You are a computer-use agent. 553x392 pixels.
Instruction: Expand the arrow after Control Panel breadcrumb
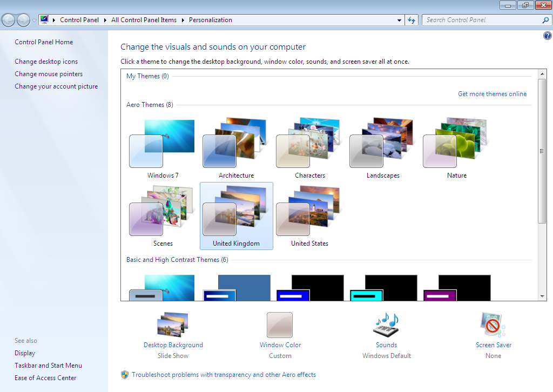[105, 20]
